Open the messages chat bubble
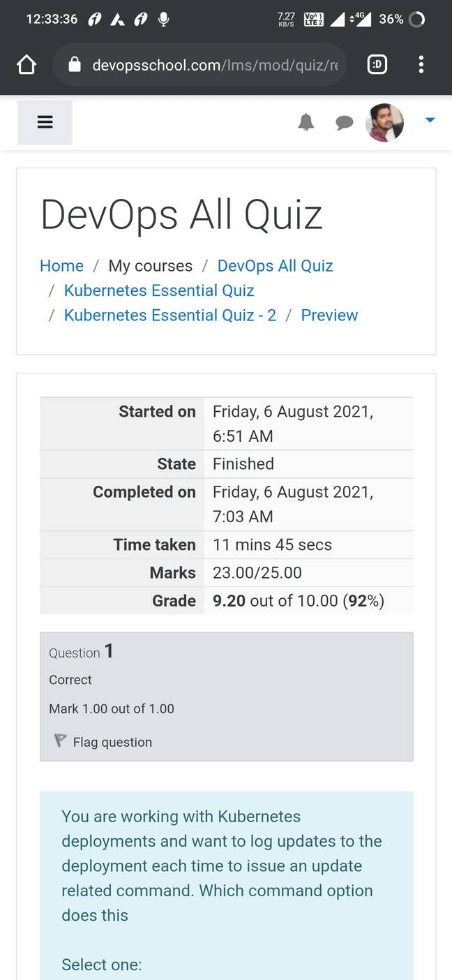Image resolution: width=452 pixels, height=980 pixels. pos(344,124)
